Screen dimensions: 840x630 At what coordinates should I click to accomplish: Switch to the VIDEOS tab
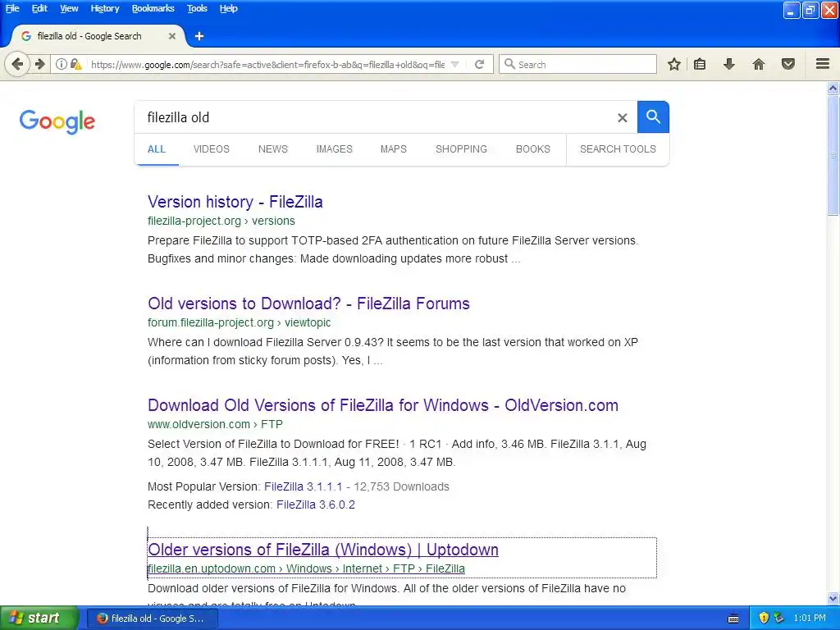[x=211, y=149]
